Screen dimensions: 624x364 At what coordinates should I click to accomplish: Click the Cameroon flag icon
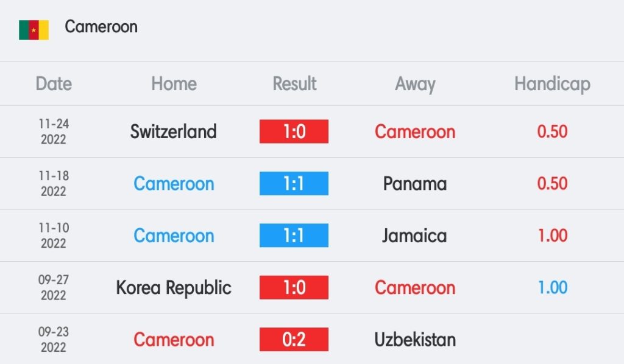coord(34,30)
